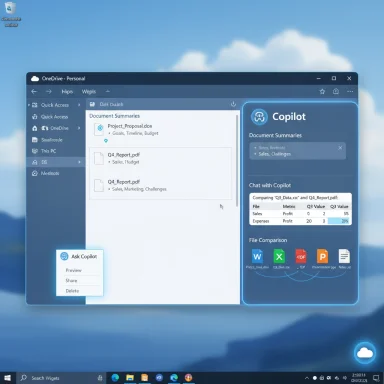Choose Share in the context menu
Image resolution: width=384 pixels, height=384 pixels.
(x=71, y=280)
